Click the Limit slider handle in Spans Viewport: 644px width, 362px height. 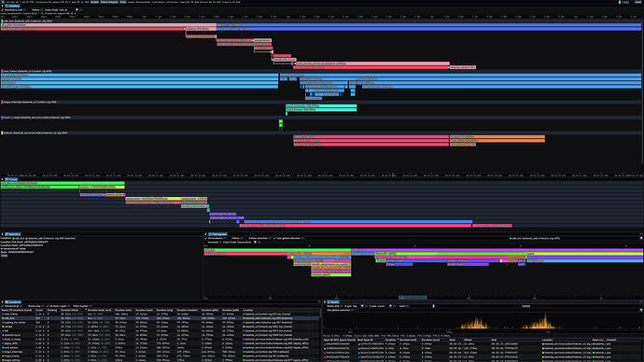pyautogui.click(x=433, y=306)
